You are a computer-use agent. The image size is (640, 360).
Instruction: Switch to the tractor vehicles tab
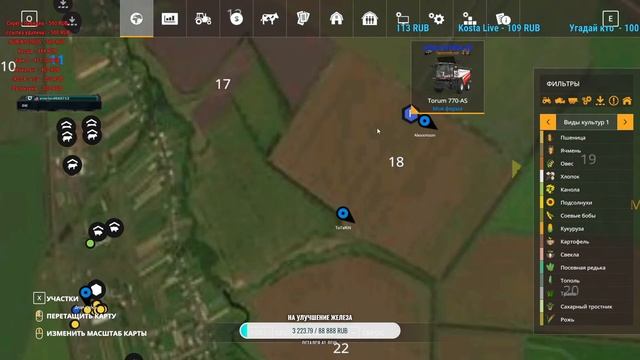pyautogui.click(x=203, y=19)
